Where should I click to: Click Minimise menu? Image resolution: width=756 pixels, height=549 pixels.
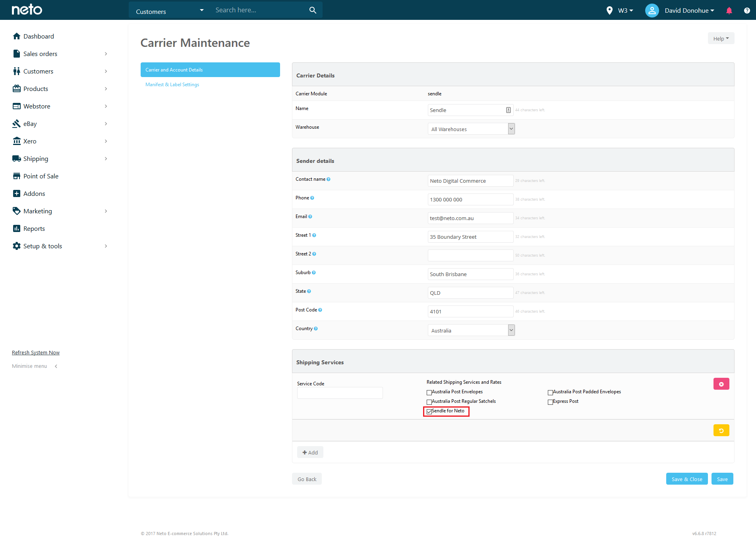click(x=35, y=366)
